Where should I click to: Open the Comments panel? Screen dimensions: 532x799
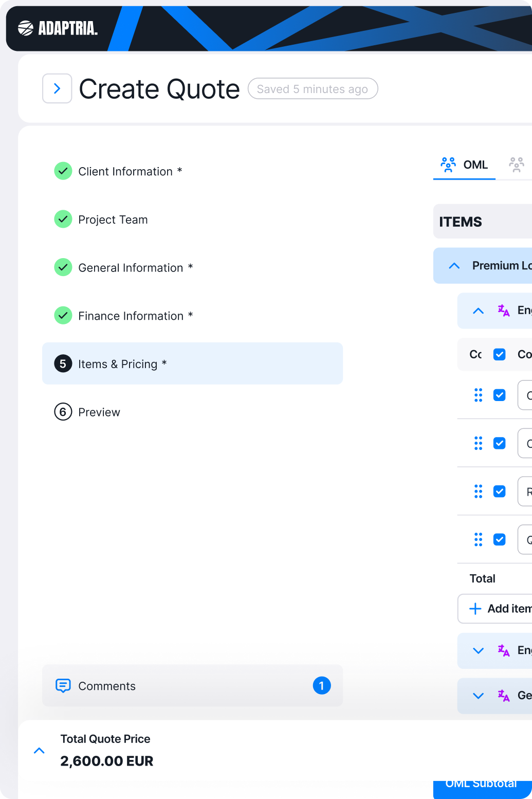pyautogui.click(x=192, y=685)
